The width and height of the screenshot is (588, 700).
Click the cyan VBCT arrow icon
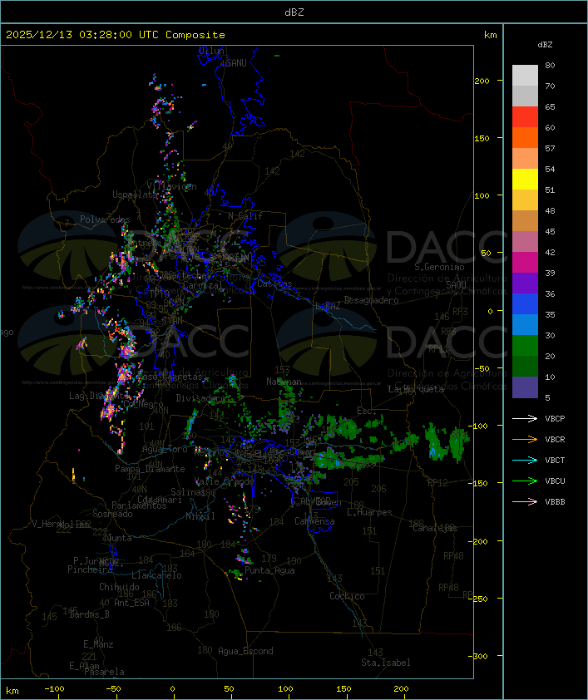click(x=525, y=460)
